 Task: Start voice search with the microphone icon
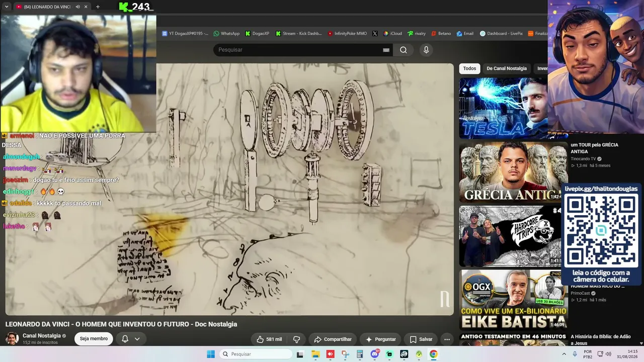[x=426, y=50]
